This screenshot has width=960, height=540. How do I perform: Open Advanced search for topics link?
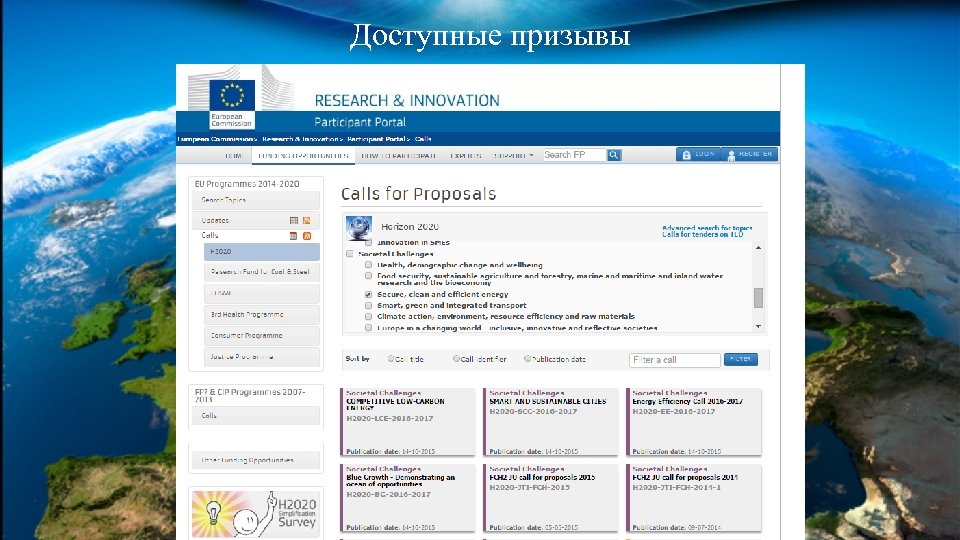pyautogui.click(x=707, y=228)
